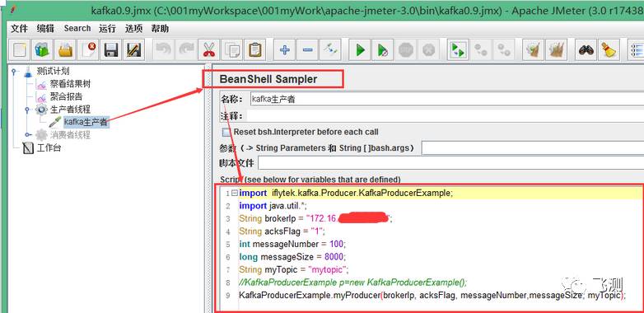The image size is (644, 313).
Task: Collapse the 测试计划 tree node
Action: 14,72
